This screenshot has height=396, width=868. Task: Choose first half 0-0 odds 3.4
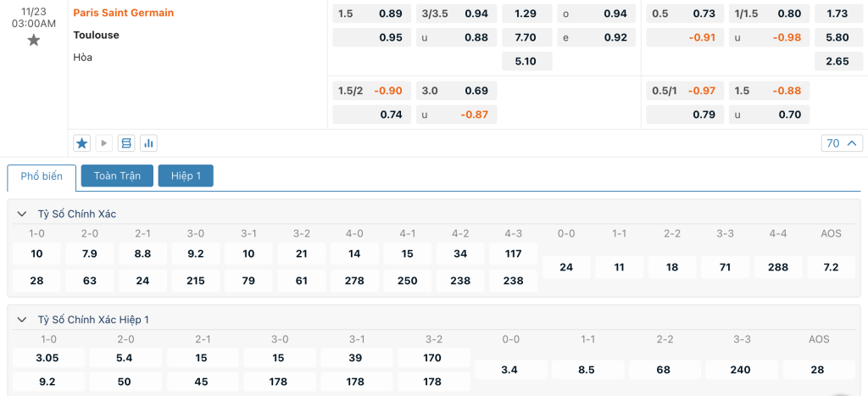click(x=510, y=370)
